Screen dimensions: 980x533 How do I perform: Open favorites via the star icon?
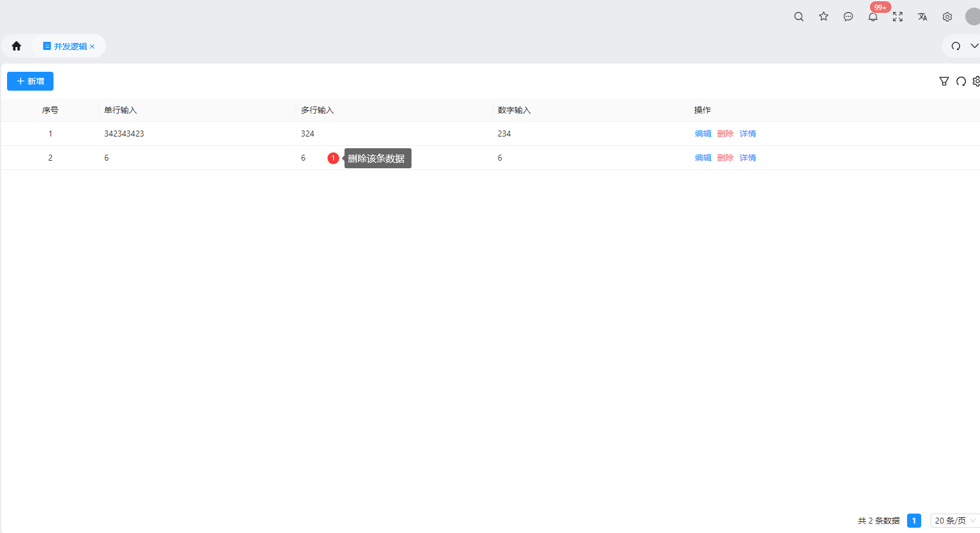pos(824,16)
